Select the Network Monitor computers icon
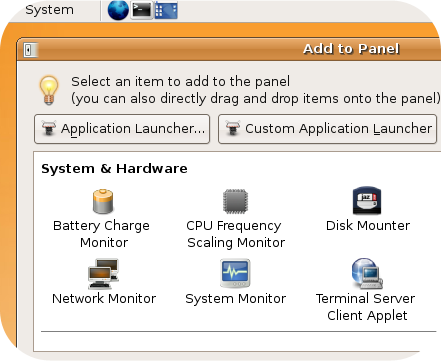 (103, 274)
